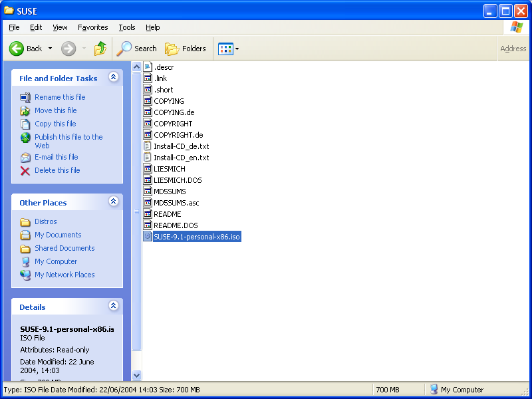Collapse the Details panel
Screen dimensions: 532x399
113,307
